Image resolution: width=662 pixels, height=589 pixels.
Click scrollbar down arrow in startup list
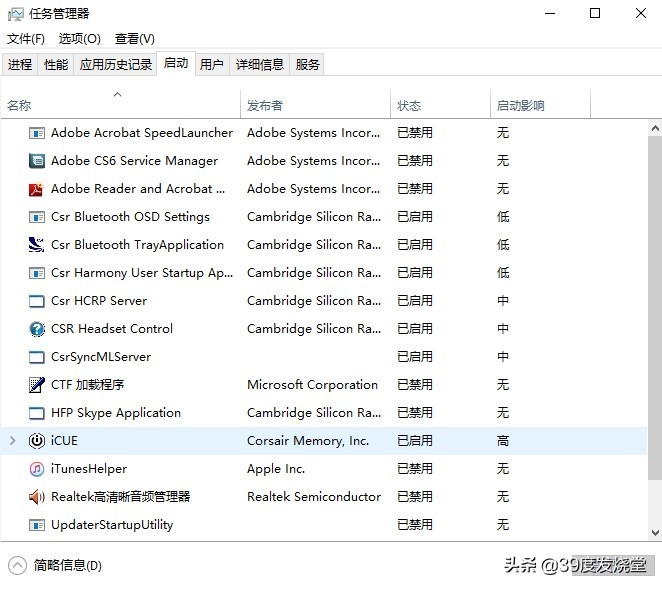[x=655, y=532]
